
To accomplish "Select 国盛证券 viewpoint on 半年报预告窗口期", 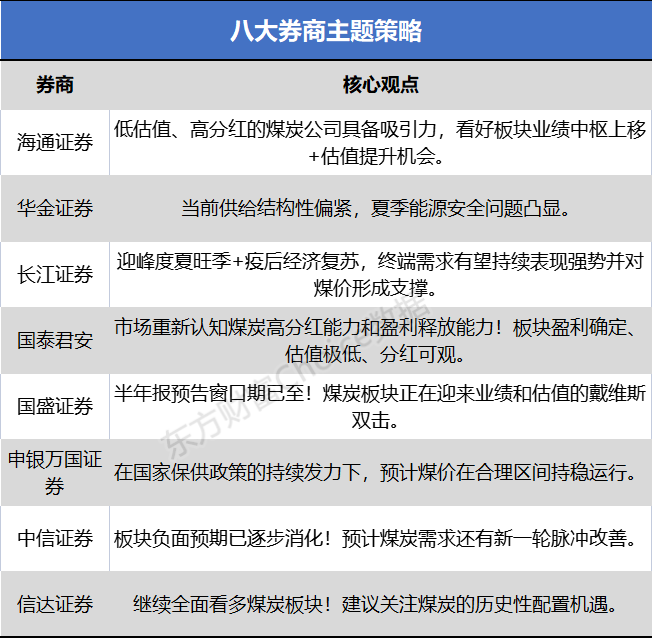I will tap(380, 407).
